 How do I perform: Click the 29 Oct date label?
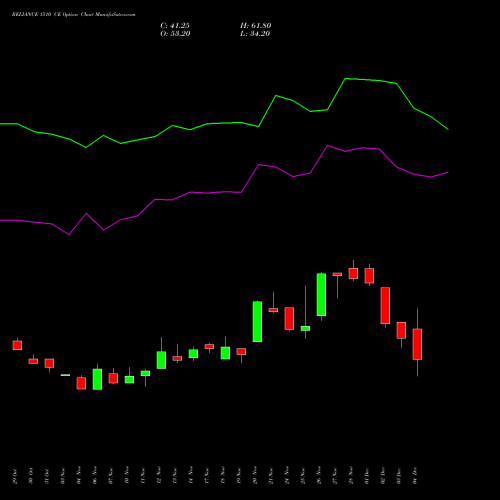15,476
